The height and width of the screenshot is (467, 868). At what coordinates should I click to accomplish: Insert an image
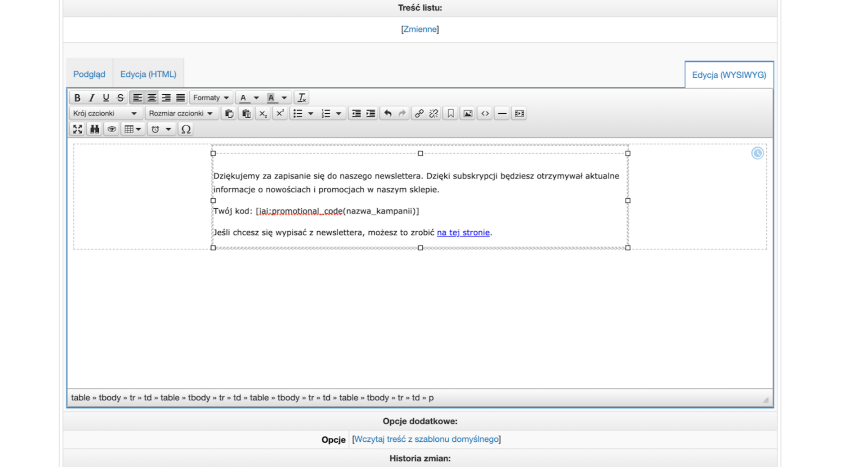(468, 113)
